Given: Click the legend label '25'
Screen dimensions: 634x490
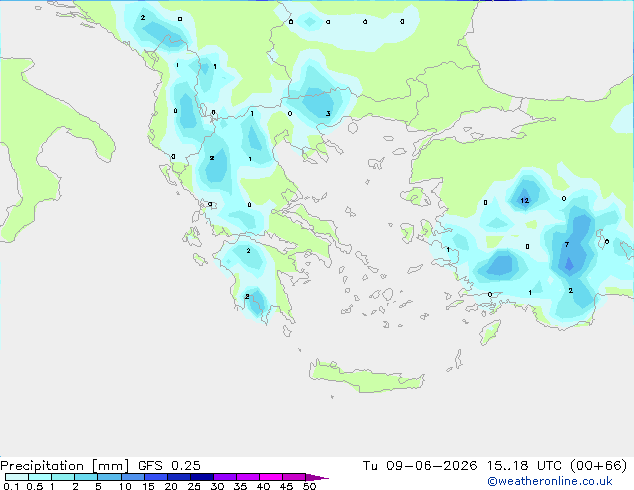Looking at the screenshot, I should pyautogui.click(x=194, y=486).
